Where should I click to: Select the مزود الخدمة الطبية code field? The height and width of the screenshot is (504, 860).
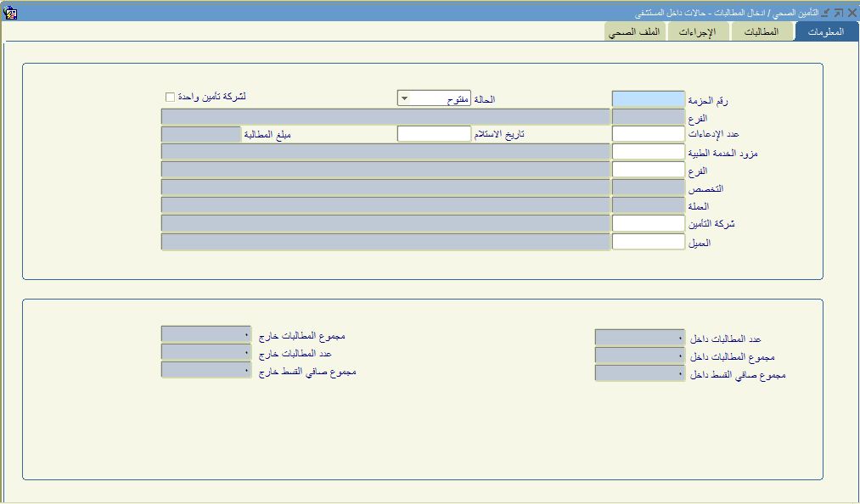(648, 152)
